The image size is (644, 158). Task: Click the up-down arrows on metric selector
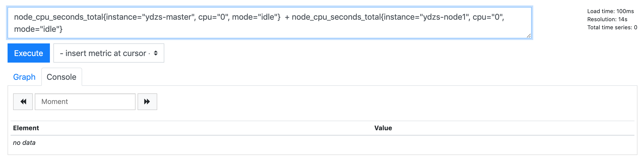click(x=156, y=53)
